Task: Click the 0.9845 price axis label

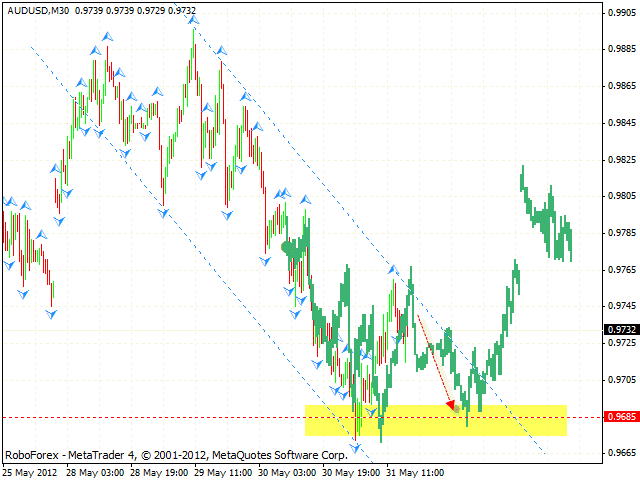Action: click(x=621, y=123)
